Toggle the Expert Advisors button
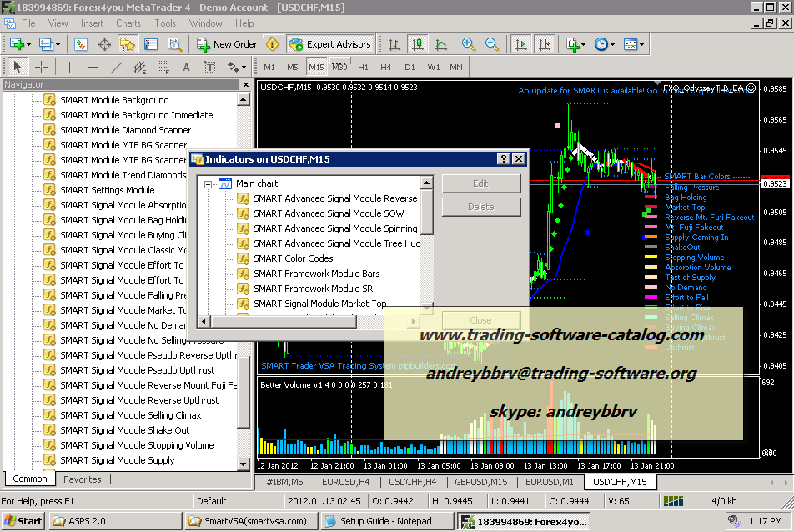This screenshot has width=794, height=532. point(329,44)
